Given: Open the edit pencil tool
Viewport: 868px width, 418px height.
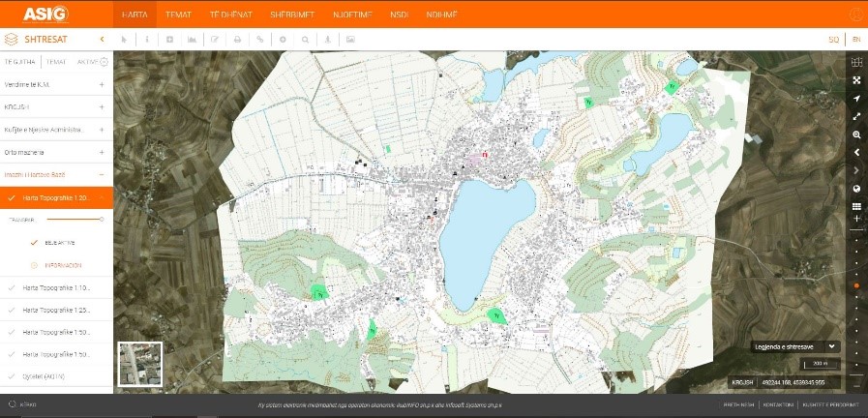Looking at the screenshot, I should tap(215, 40).
